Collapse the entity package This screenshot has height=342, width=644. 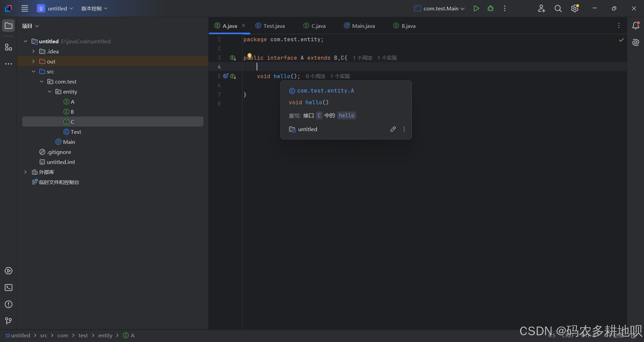50,92
